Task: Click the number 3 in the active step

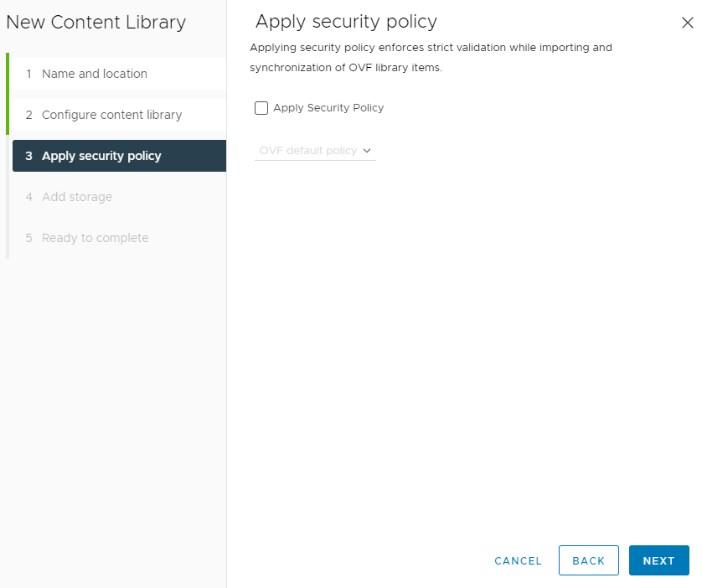Action: point(28,156)
